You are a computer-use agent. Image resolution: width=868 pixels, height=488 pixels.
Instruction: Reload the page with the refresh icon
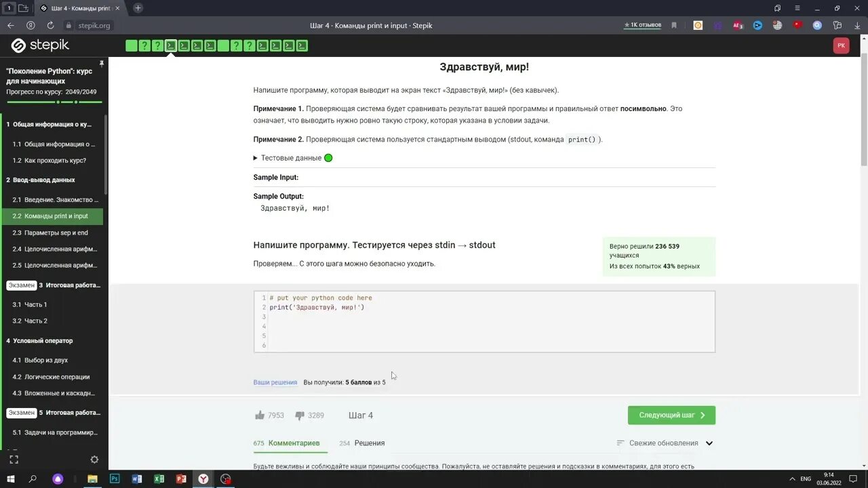click(50, 25)
